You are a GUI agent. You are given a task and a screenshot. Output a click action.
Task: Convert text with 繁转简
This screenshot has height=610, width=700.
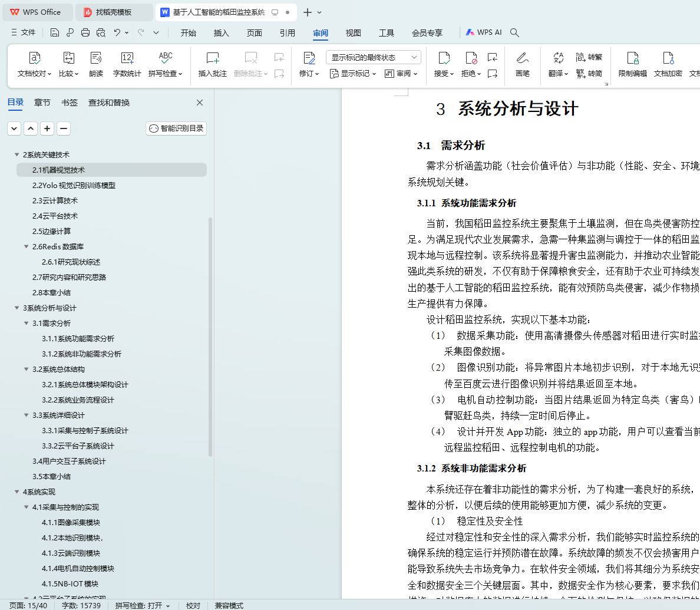(x=589, y=73)
